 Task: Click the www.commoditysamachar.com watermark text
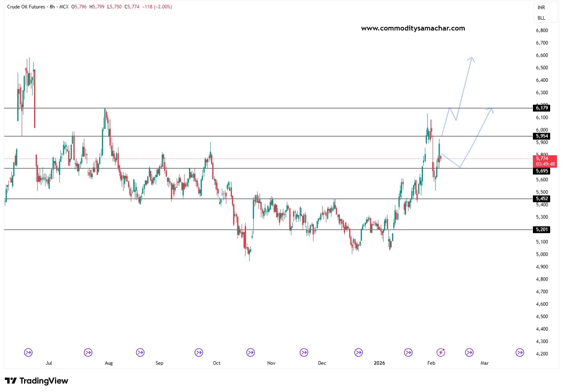pos(413,28)
